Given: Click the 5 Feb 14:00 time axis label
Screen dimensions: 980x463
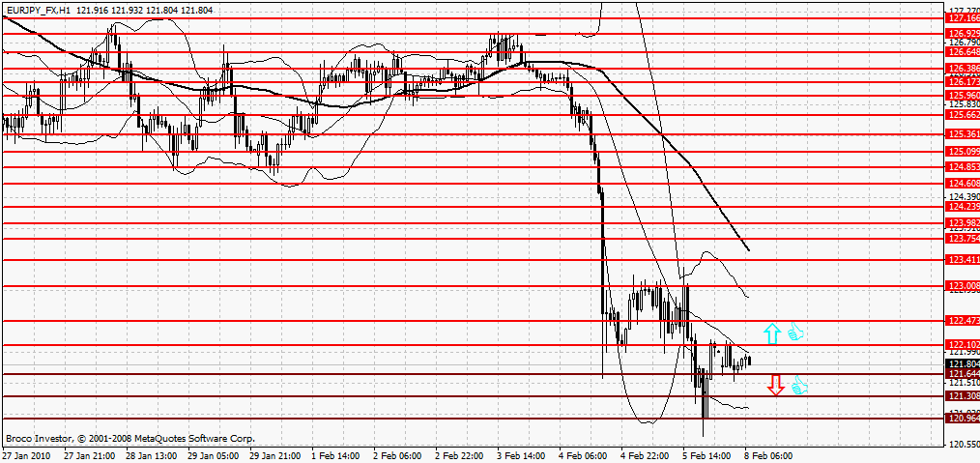Looking at the screenshot, I should click(707, 456).
